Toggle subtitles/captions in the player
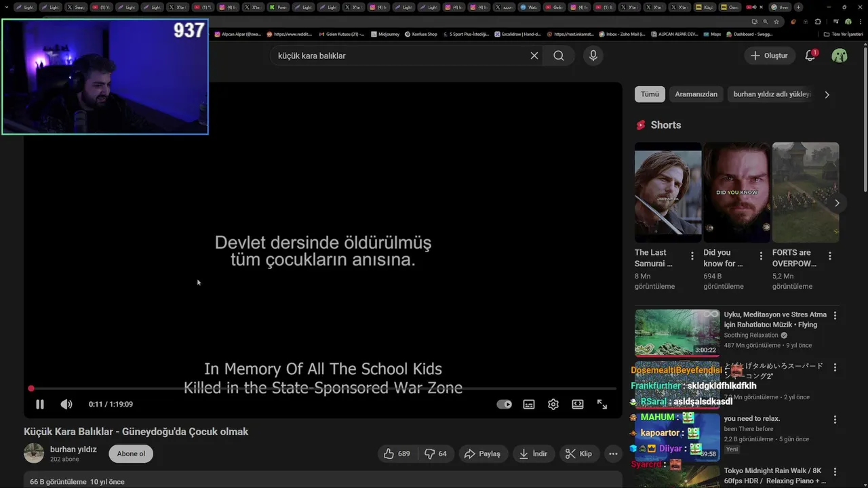The height and width of the screenshot is (488, 868). [529, 404]
